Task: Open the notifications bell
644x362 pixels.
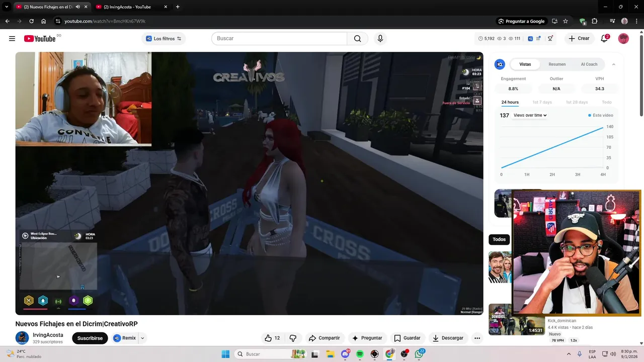Action: (x=605, y=39)
